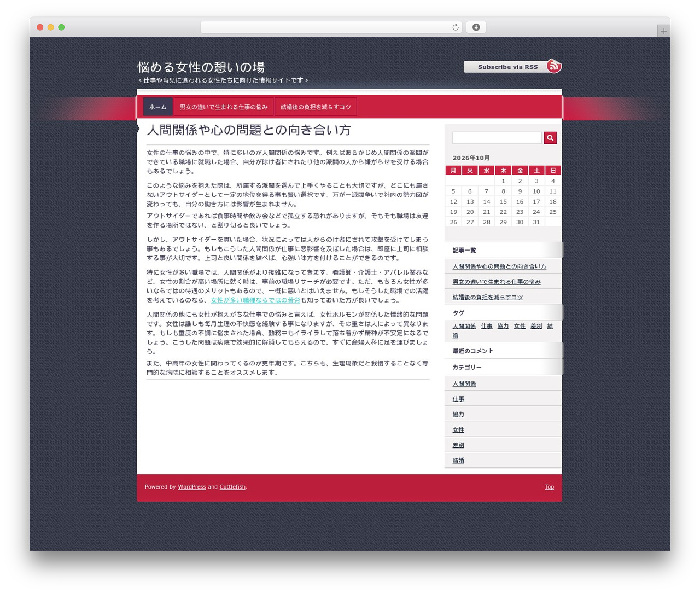
Task: Click the Cuttlefish footer link
Action: click(x=232, y=487)
